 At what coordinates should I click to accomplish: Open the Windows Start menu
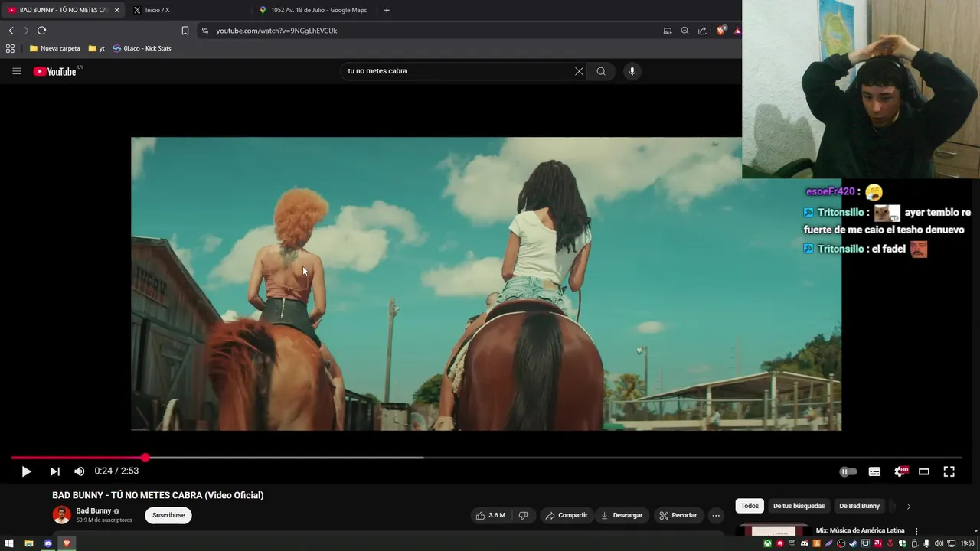[x=9, y=543]
